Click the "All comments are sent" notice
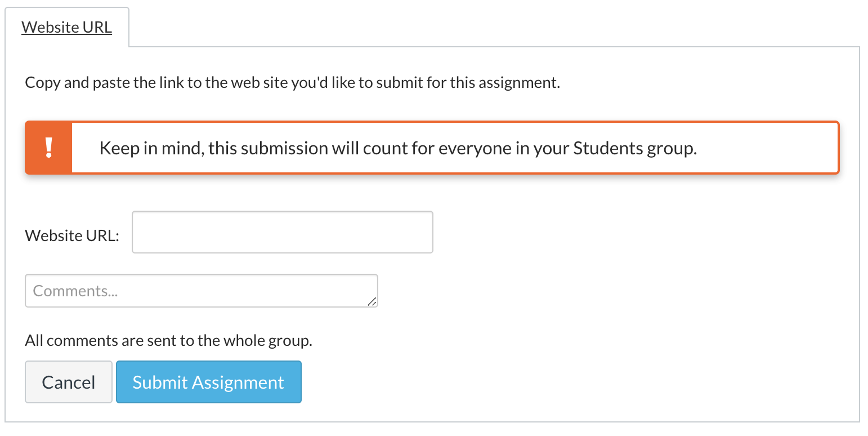The width and height of the screenshot is (868, 436). click(168, 340)
